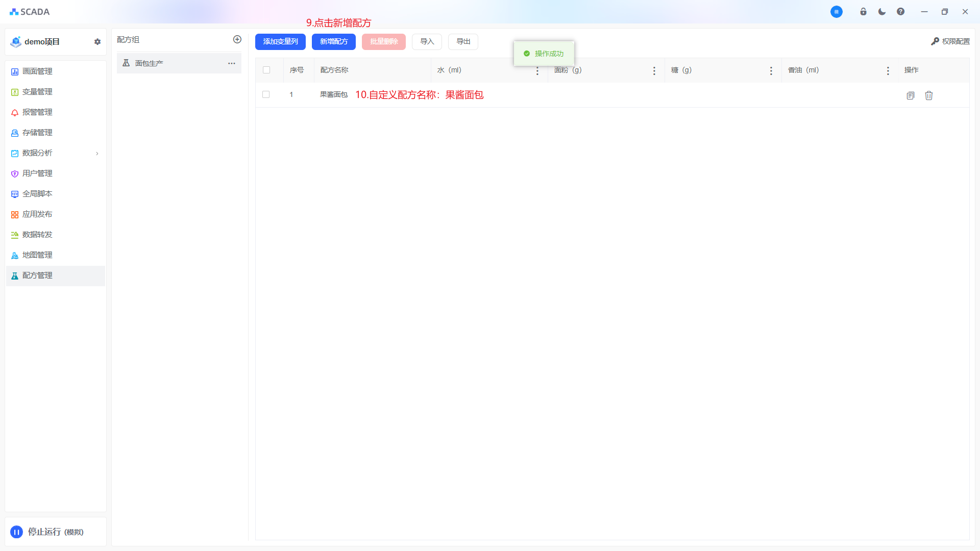Open 糖 (g) column options menu
The height and width of the screenshot is (551, 980).
(x=771, y=71)
